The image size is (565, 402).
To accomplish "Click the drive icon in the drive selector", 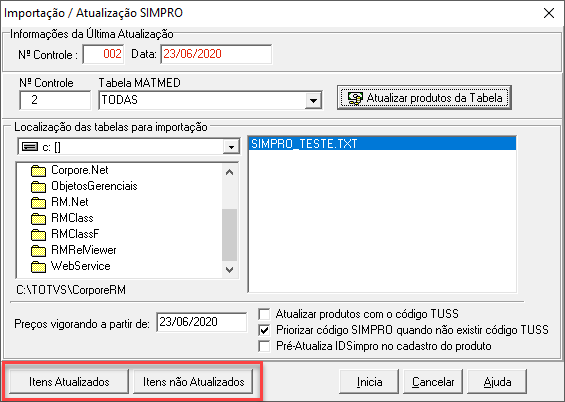I will [x=30, y=147].
